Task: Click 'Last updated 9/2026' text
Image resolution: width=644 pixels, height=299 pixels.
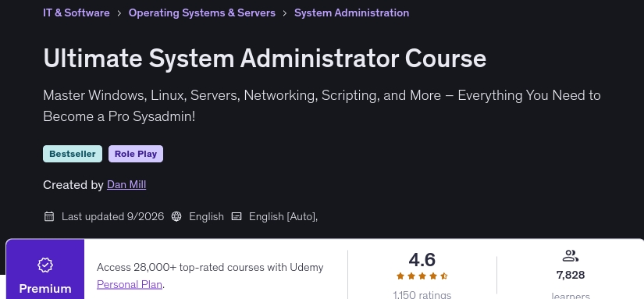Action: pos(112,216)
